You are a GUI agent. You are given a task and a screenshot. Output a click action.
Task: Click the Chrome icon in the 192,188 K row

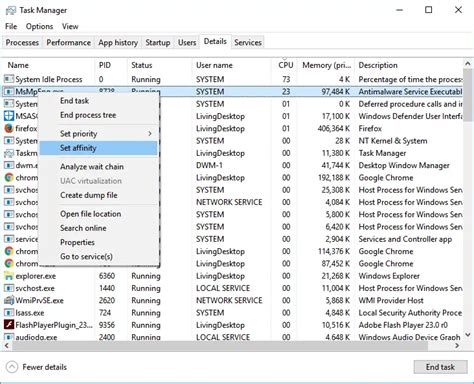(9, 178)
